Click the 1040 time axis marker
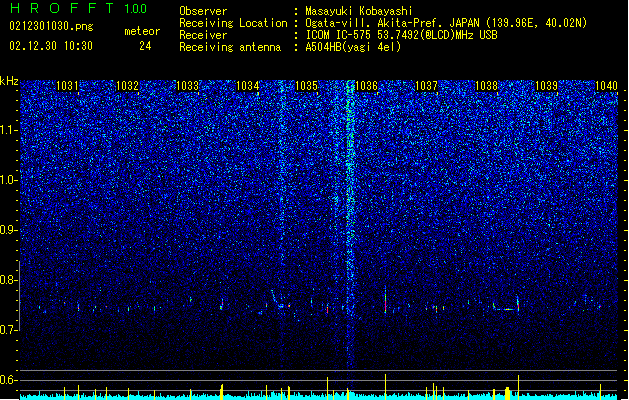This screenshot has height=400, width=629. (x=606, y=86)
